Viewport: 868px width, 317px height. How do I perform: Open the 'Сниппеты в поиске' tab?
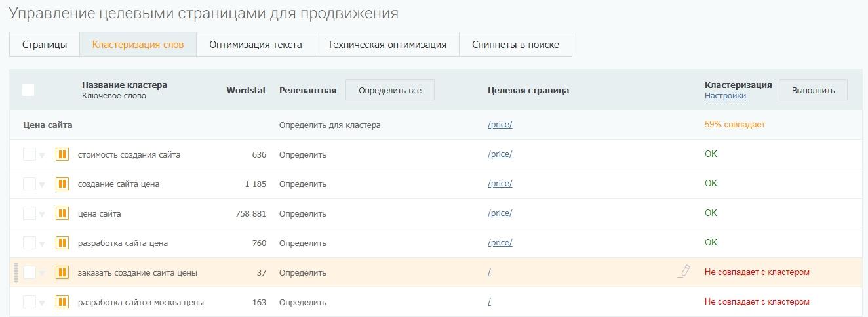(515, 45)
